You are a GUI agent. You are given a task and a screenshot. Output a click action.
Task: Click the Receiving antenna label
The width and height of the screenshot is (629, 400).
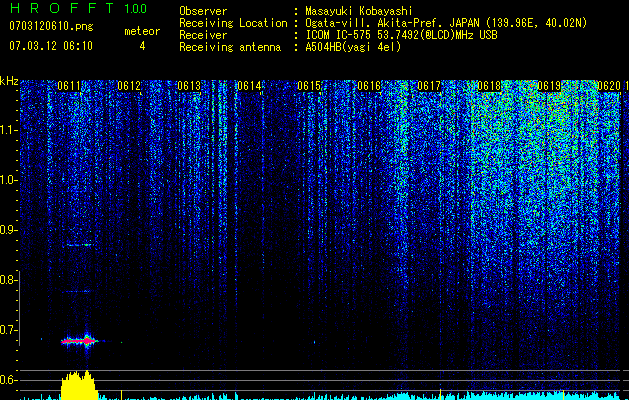230,47
